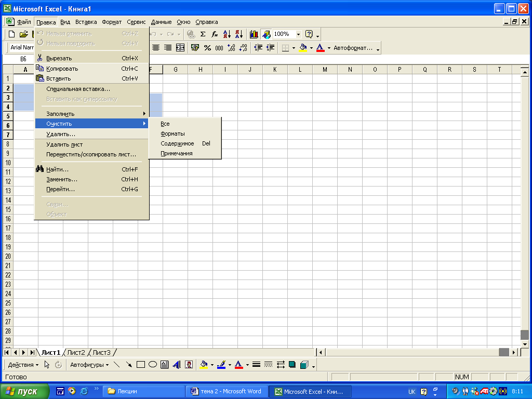532x399 pixels.
Task: Open the Help question mark icon
Action: point(309,34)
